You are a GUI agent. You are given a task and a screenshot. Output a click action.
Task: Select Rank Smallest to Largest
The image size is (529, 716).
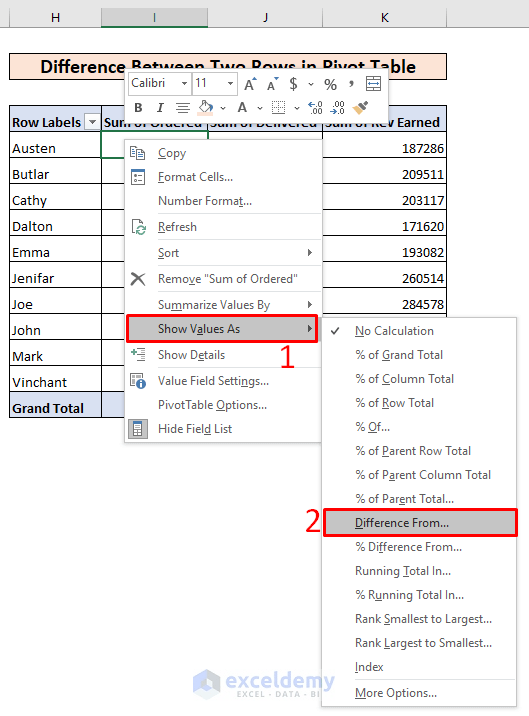point(419,619)
